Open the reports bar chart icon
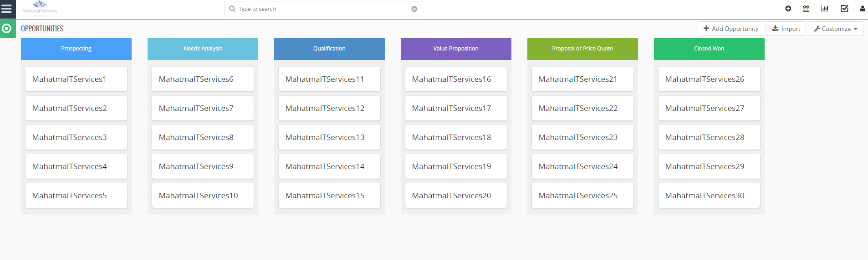The width and height of the screenshot is (868, 260). [x=825, y=9]
